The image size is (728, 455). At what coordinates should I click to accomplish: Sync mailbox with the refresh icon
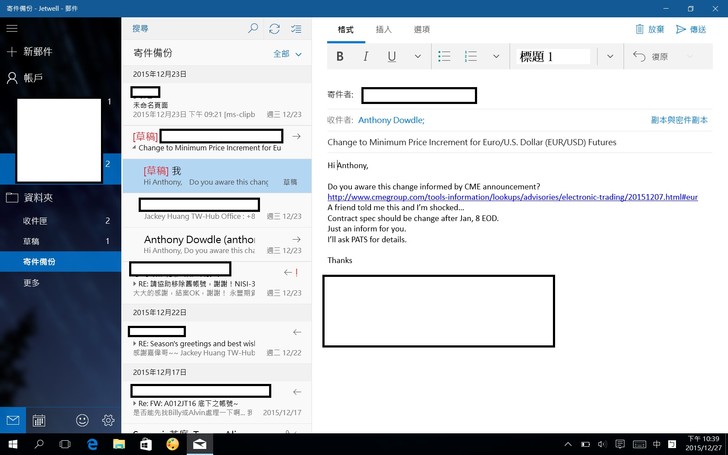click(274, 29)
